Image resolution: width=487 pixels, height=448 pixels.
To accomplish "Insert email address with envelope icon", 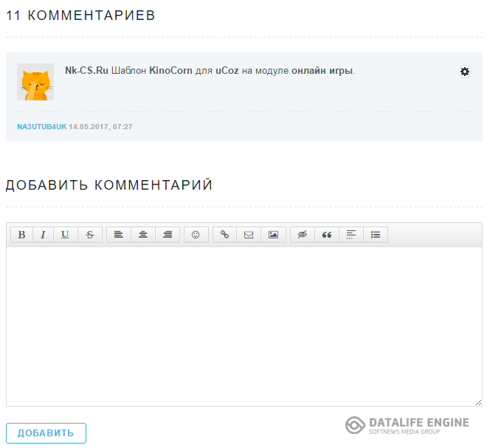I will [249, 235].
